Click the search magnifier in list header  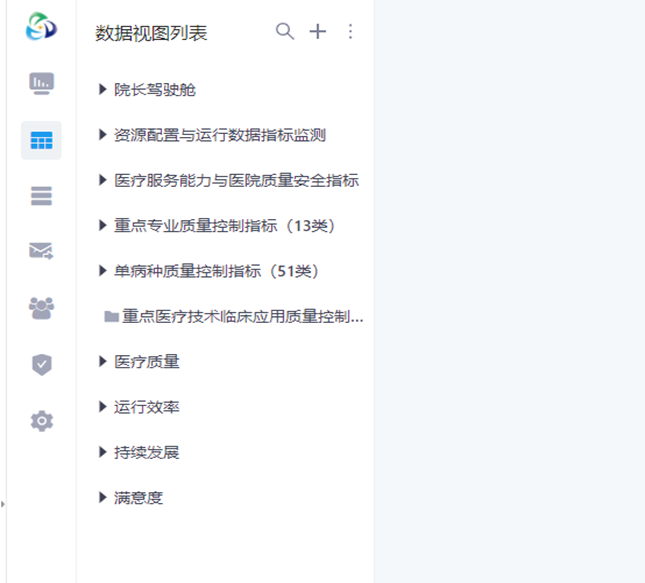tap(285, 31)
